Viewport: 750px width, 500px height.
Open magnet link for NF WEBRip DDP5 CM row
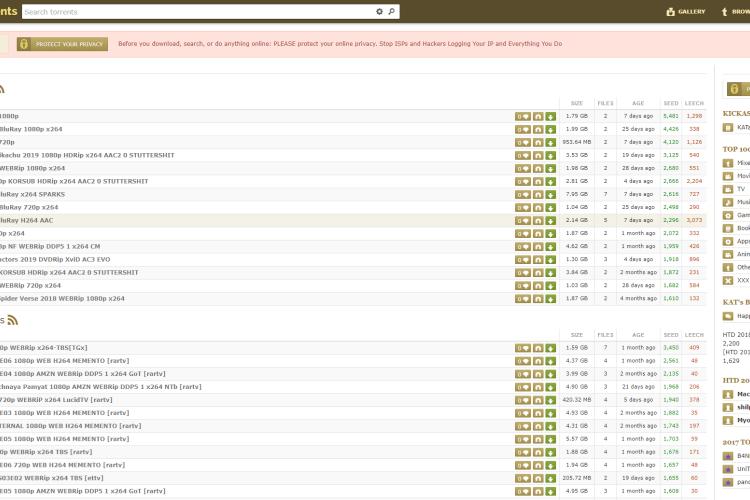point(538,246)
